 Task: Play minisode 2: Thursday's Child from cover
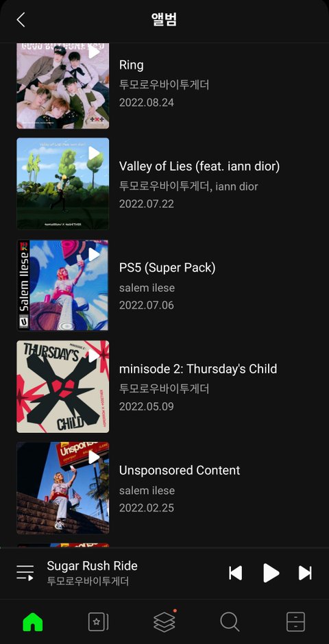click(94, 356)
